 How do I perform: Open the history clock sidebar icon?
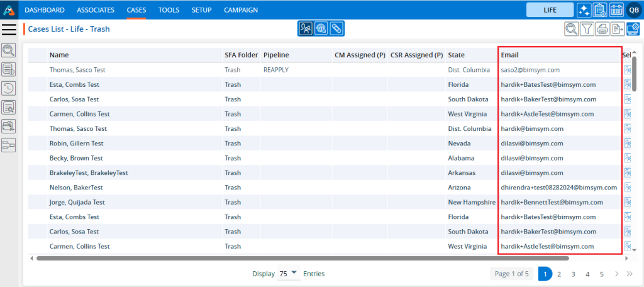point(9,88)
